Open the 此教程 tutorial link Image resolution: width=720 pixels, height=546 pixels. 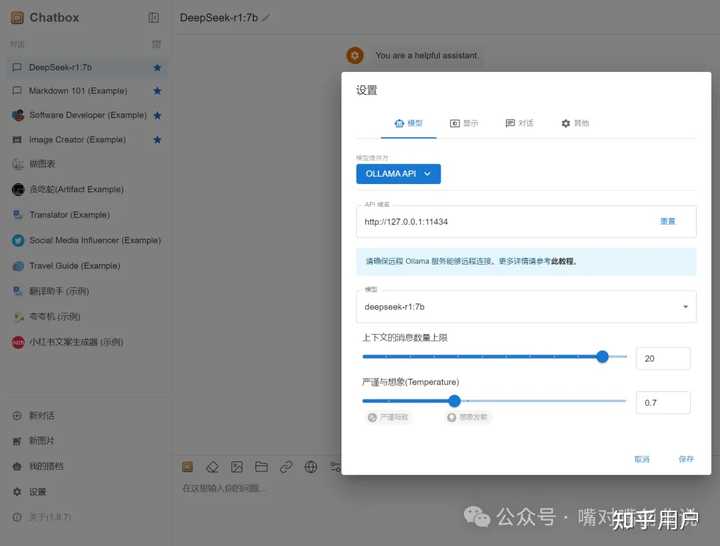563,261
